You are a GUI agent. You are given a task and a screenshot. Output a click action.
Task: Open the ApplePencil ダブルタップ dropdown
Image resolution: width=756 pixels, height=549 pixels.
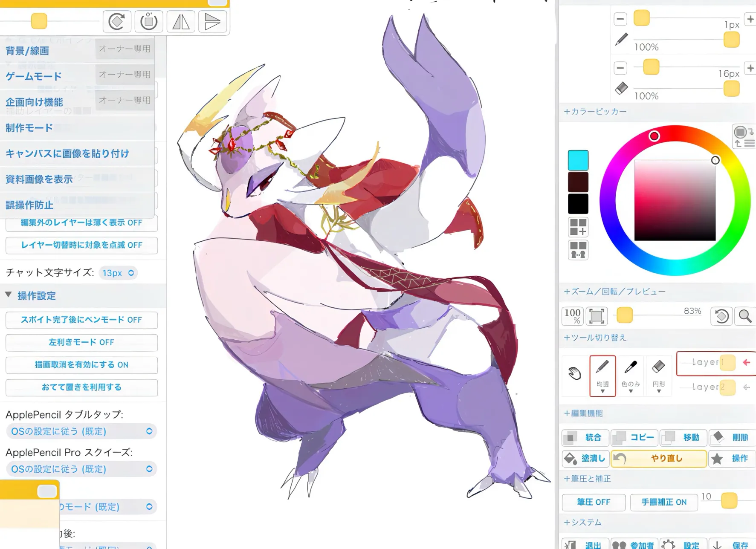click(81, 431)
